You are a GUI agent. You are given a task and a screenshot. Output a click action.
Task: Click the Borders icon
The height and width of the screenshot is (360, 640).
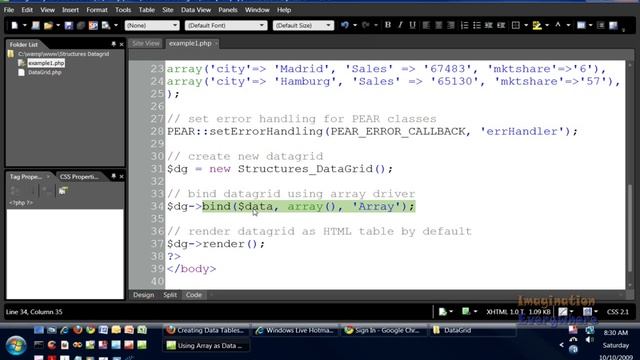pos(516,25)
